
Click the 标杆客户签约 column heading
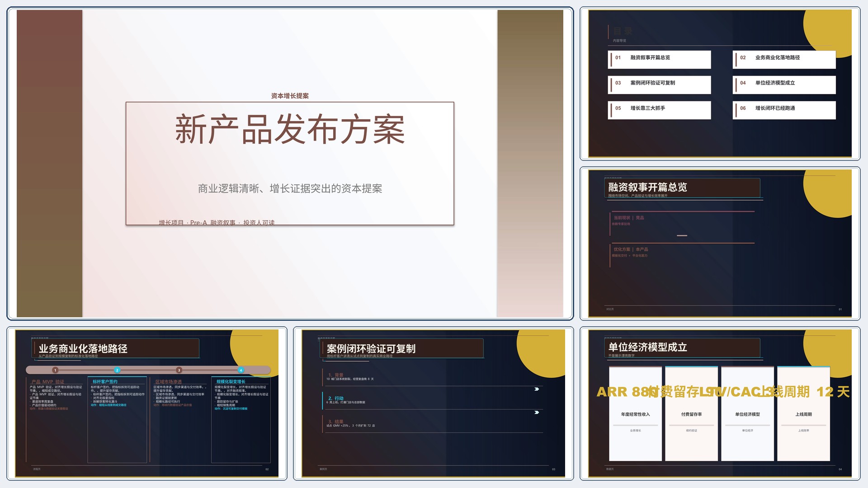pyautogui.click(x=105, y=382)
